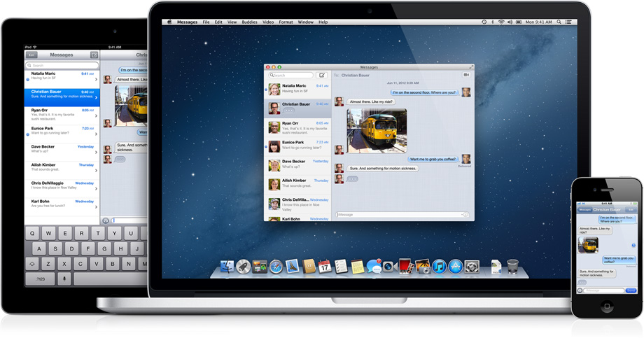Open the Video menu in menu bar
Viewport: 644px width, 338px height.
click(268, 22)
